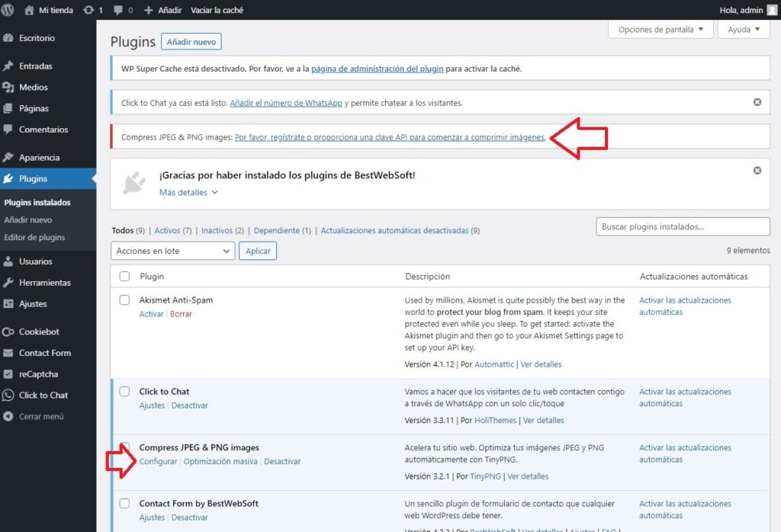Open Usuarios in the sidebar
781x532 pixels.
coord(35,261)
